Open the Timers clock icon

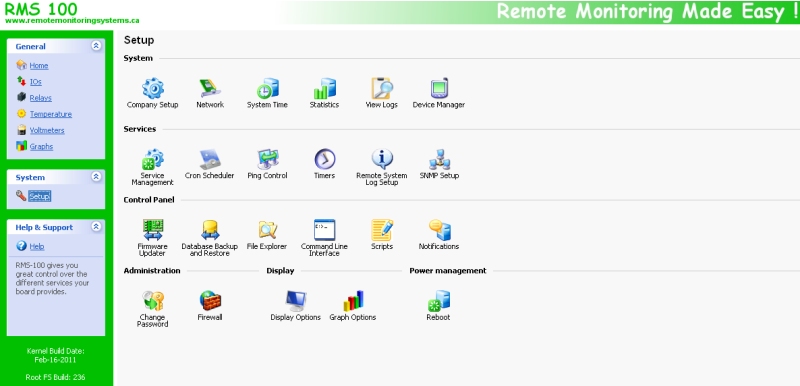[x=324, y=159]
